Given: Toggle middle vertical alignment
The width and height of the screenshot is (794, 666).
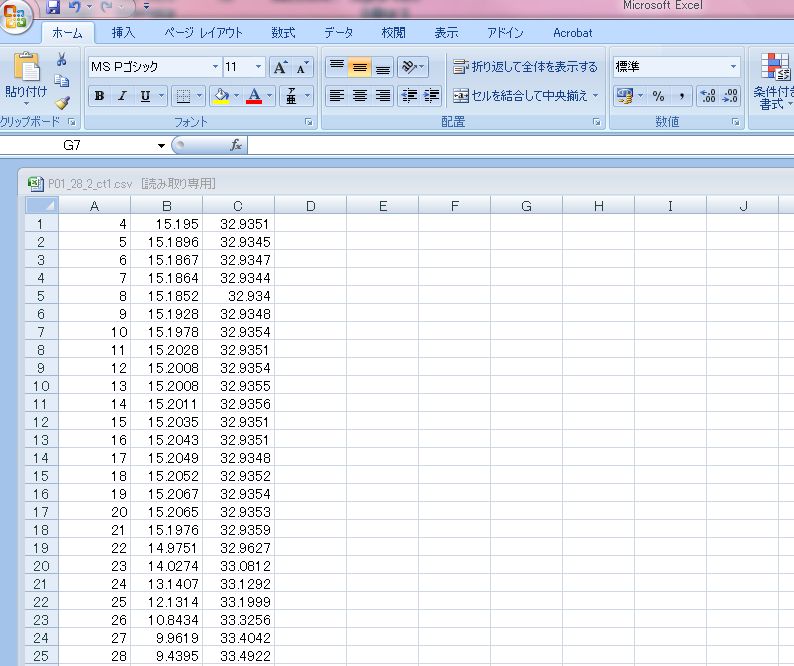Looking at the screenshot, I should pos(359,67).
